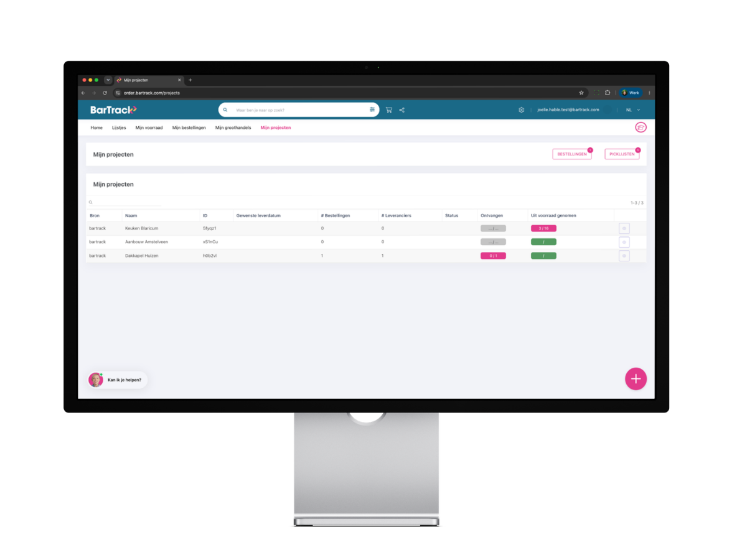Open the 'Kan ik je helpen?' chat
747x560 pixels.
118,380
